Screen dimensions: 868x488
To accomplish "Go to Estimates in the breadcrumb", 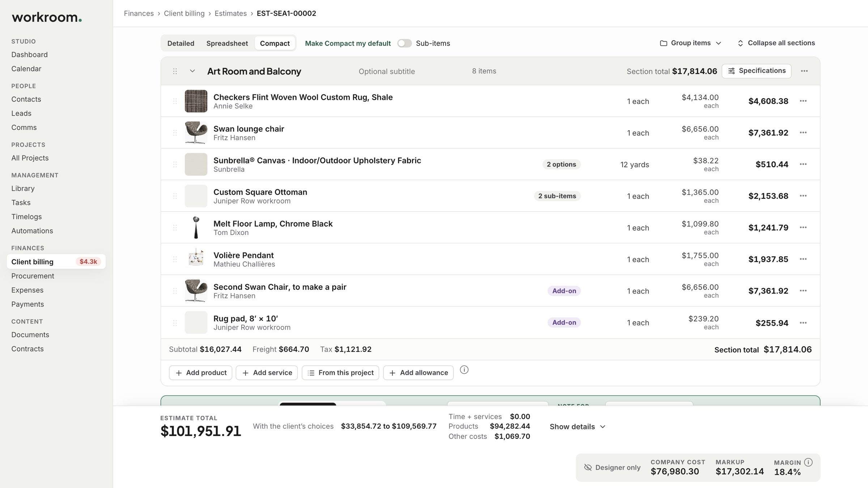I will click(231, 13).
